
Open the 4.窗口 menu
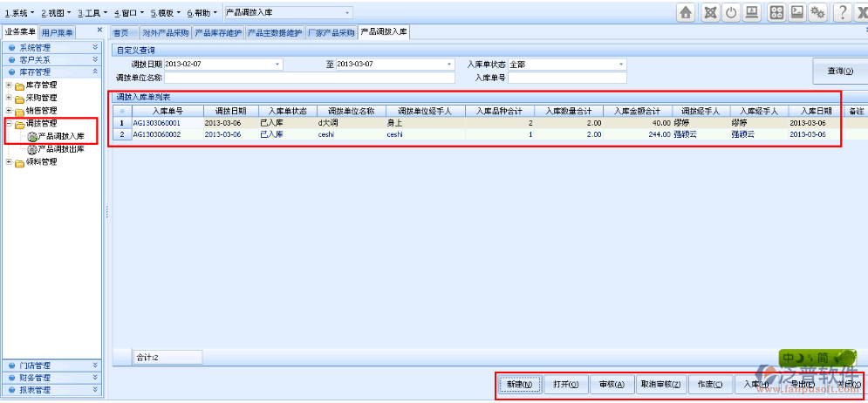[x=129, y=12]
